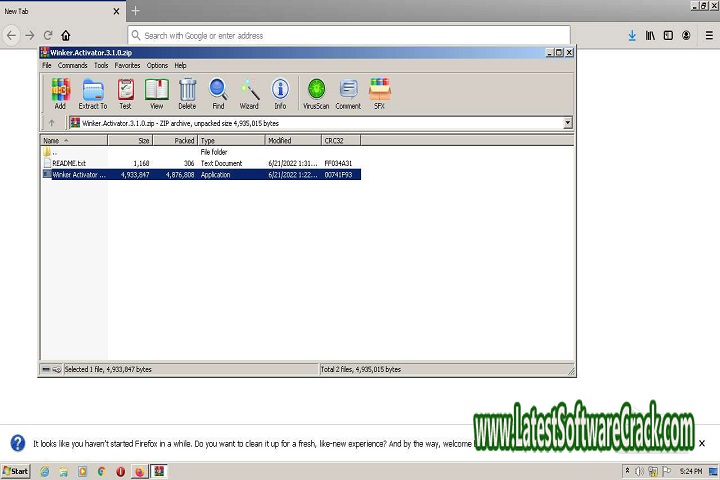Viewport: 720px width, 480px height.
Task: Open the View toolbar icon
Action: click(157, 94)
